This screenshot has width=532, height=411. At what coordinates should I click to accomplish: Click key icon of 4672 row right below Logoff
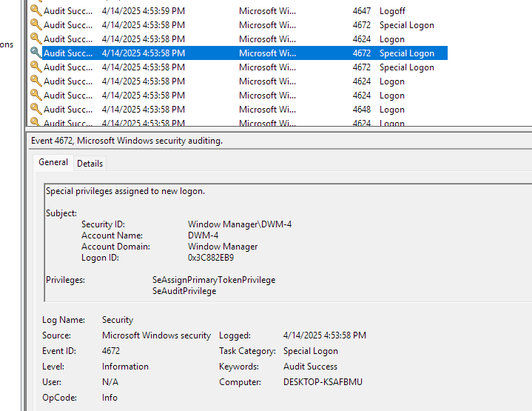click(x=36, y=24)
